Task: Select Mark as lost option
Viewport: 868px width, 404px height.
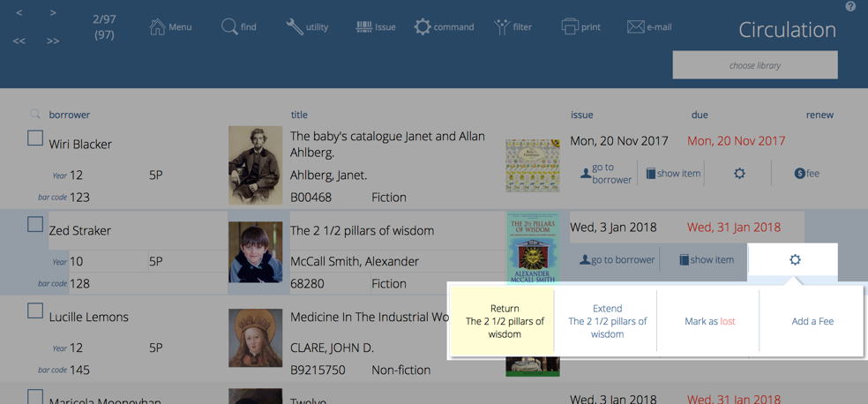Action: pos(709,321)
